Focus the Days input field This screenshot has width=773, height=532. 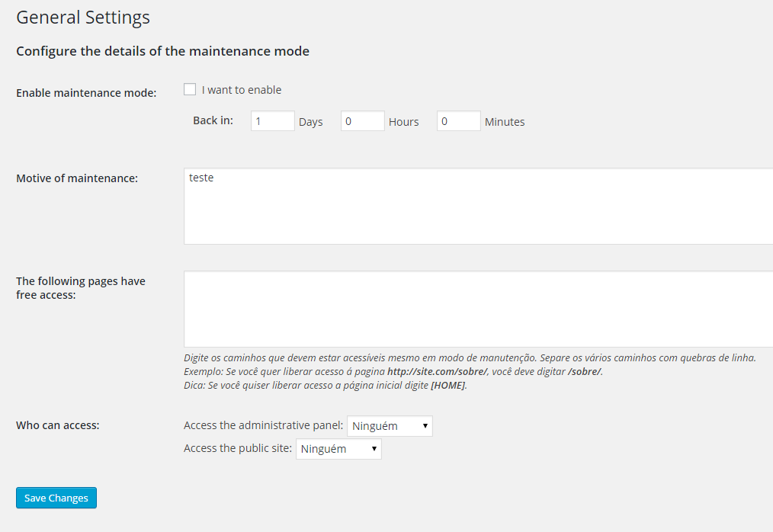point(273,120)
